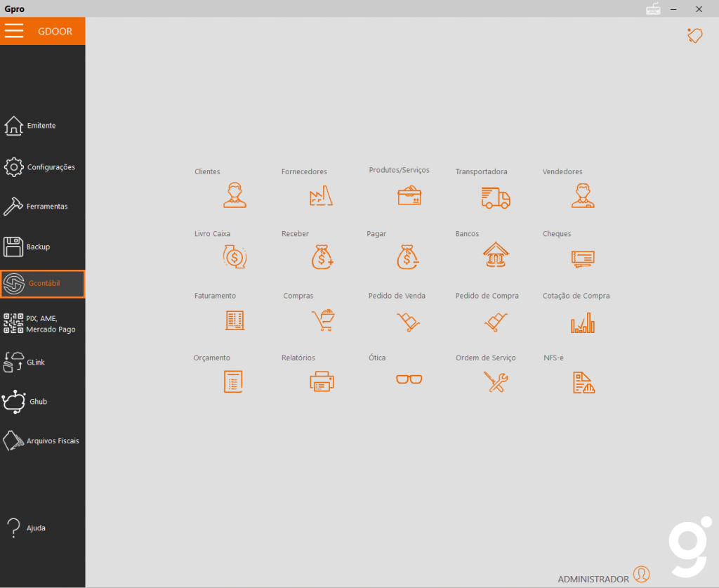Image resolution: width=719 pixels, height=588 pixels.
Task: Open the Clientes person icon
Action: pos(235,195)
